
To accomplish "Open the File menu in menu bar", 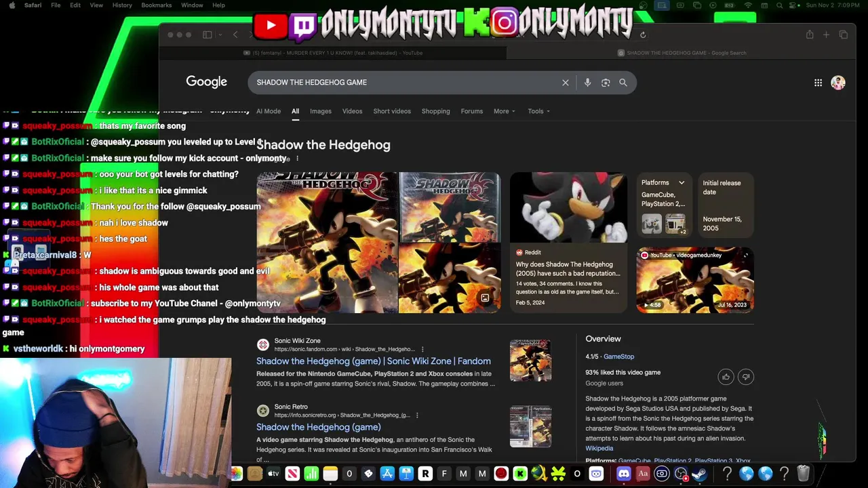I will [56, 5].
